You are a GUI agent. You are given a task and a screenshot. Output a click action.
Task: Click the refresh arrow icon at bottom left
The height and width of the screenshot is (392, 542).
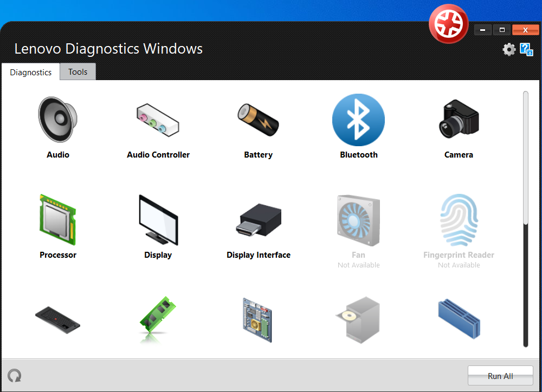click(15, 375)
